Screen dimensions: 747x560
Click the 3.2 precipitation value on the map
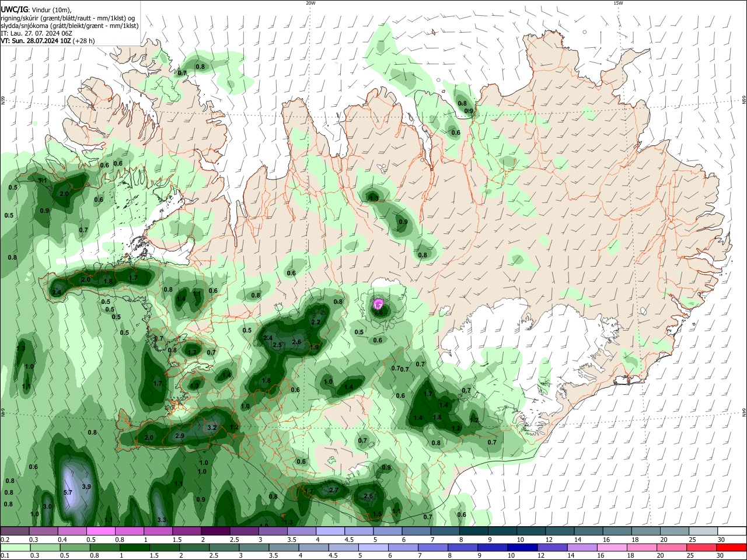coord(212,428)
